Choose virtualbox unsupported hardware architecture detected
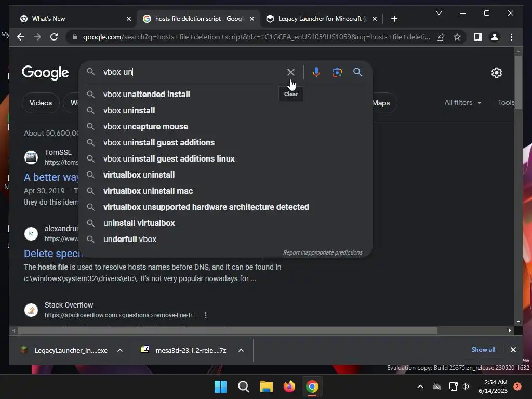Screen dimensions: 532x399 pos(225,207)
